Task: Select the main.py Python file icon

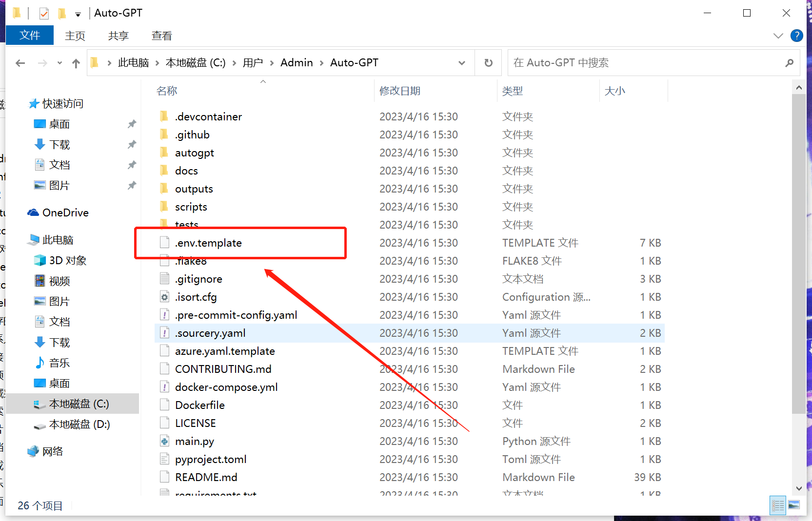Action: (x=164, y=441)
